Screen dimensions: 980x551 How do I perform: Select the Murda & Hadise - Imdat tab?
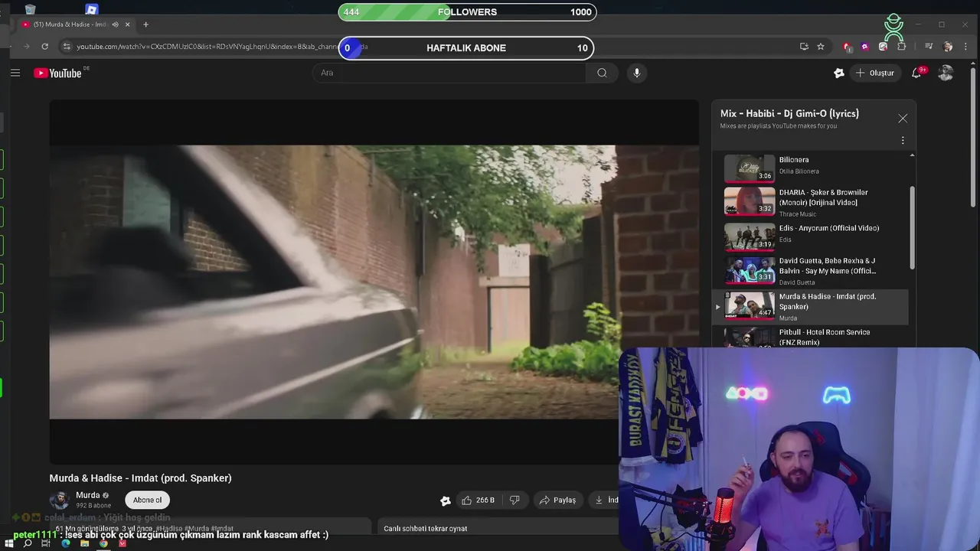76,24
